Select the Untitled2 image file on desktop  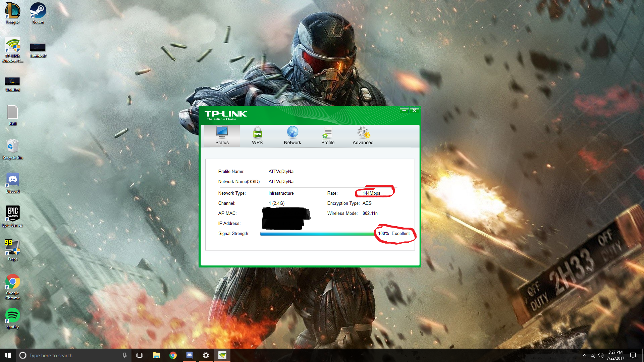point(38,50)
